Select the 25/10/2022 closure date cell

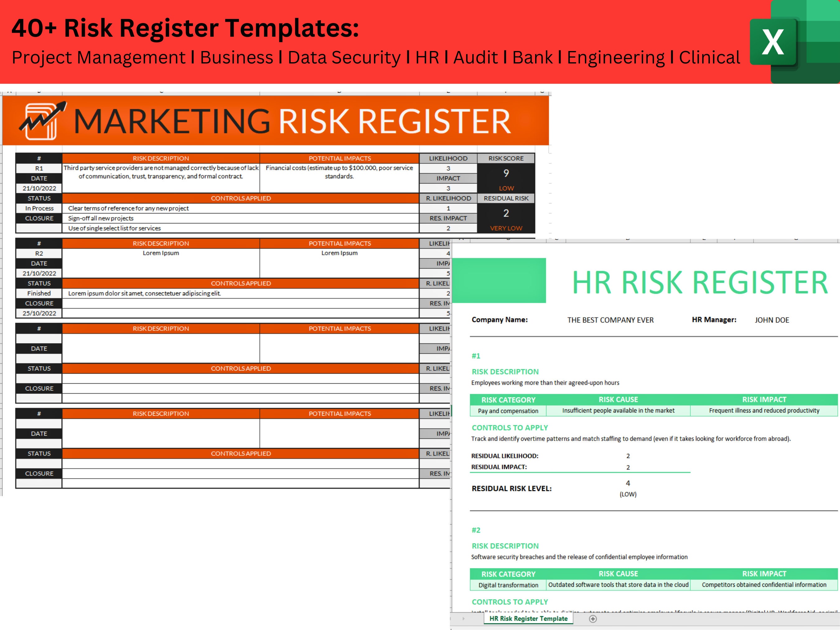tap(39, 313)
